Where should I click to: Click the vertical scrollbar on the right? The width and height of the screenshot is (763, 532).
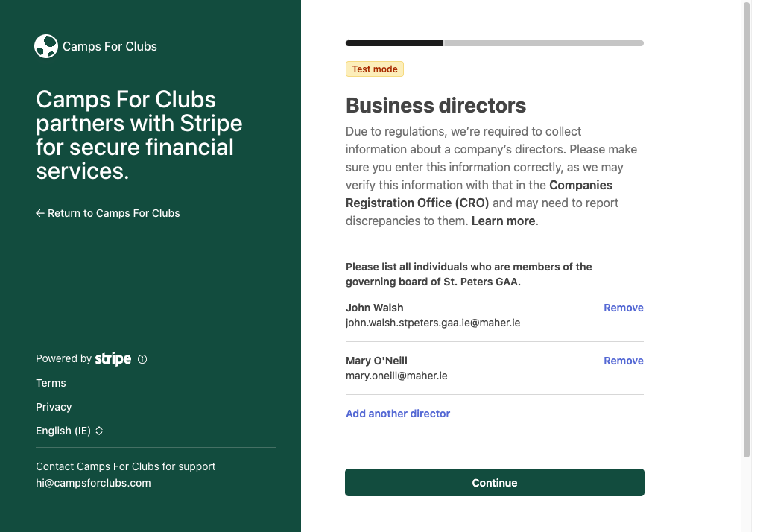pyautogui.click(x=747, y=229)
